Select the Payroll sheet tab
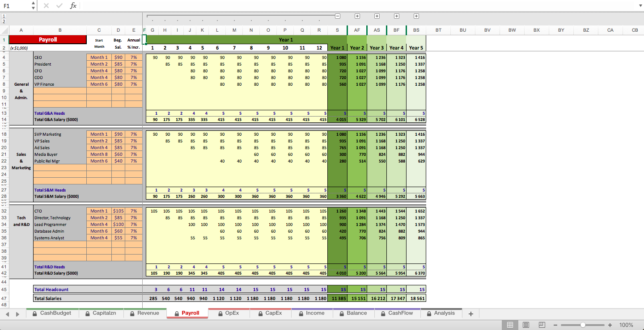The height and width of the screenshot is (330, 644). (187, 313)
